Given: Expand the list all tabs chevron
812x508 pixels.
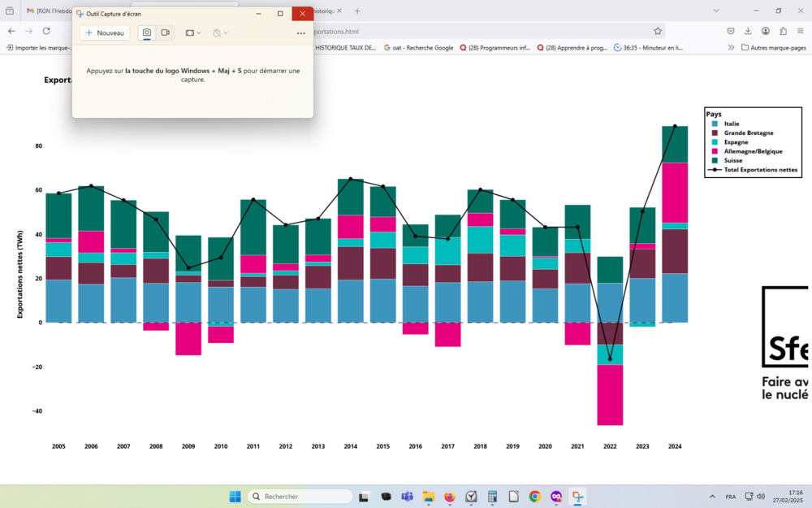Looking at the screenshot, I should click(x=715, y=11).
